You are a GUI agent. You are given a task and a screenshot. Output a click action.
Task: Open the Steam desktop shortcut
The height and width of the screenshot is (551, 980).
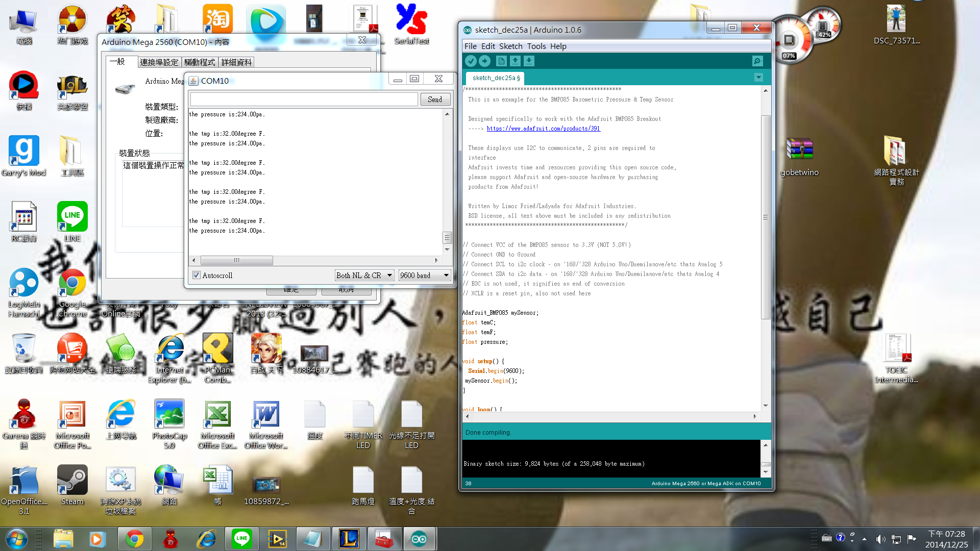pos(72,485)
